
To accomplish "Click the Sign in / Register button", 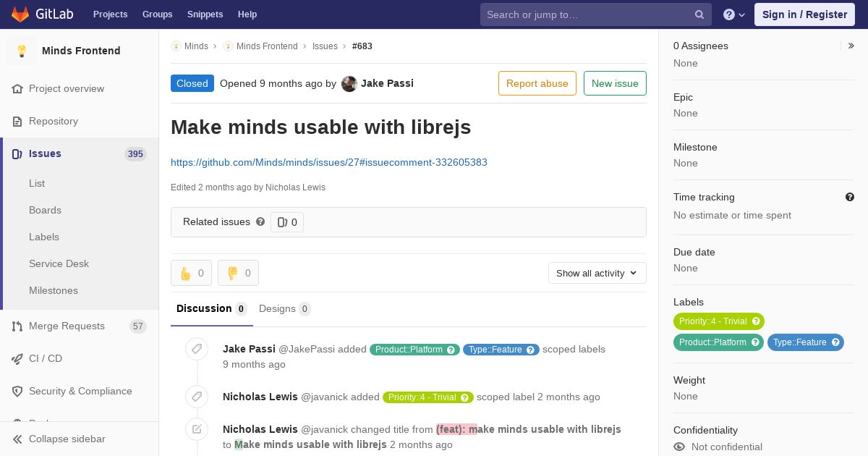I will (x=804, y=14).
